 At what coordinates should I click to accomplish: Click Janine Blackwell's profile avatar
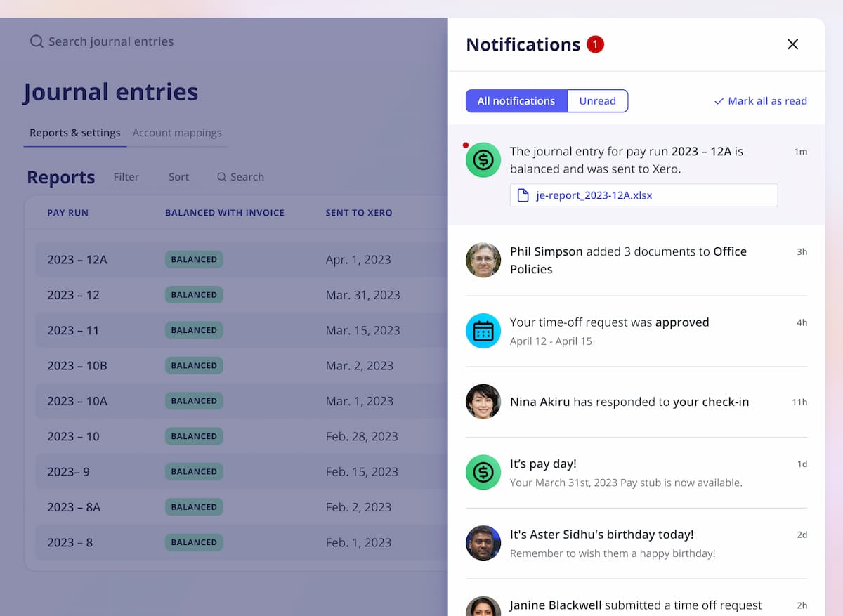[x=483, y=606]
